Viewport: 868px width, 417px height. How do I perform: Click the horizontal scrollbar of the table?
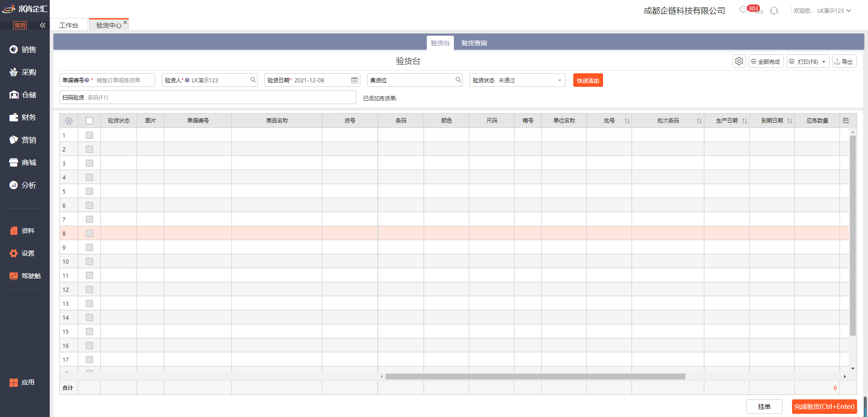(x=535, y=376)
